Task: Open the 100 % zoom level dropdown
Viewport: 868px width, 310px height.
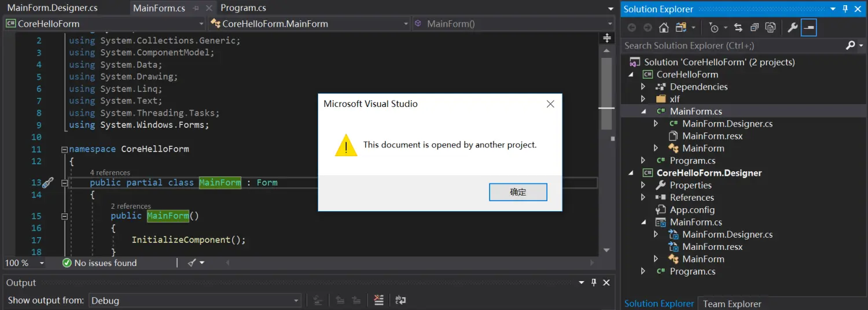Action: click(42, 263)
